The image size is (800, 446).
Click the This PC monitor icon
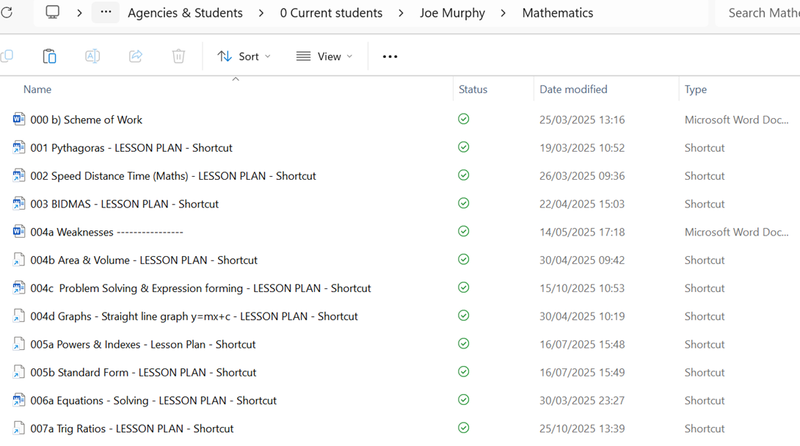[x=53, y=13]
